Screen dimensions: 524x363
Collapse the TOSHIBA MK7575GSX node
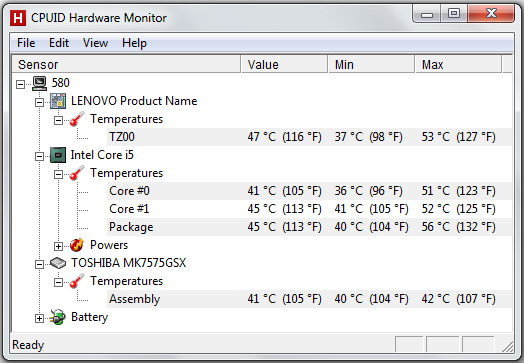click(x=39, y=264)
